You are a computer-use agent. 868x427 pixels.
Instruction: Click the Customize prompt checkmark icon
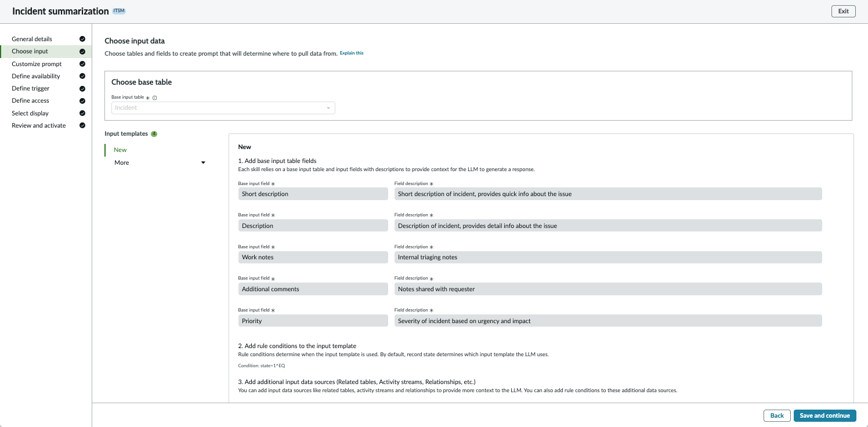[x=82, y=64]
